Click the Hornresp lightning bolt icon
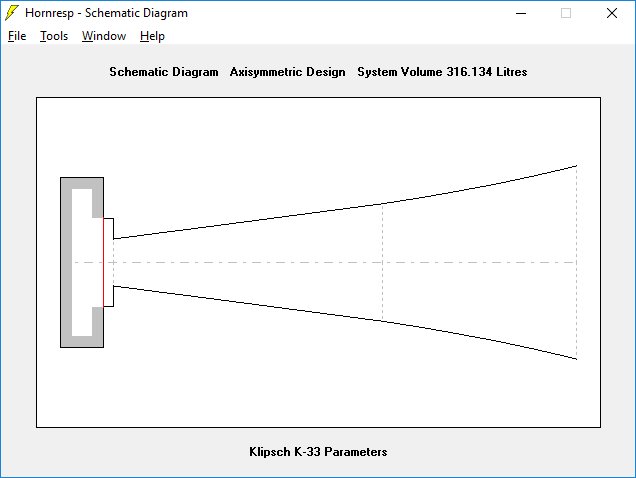This screenshot has width=636, height=478. point(12,13)
